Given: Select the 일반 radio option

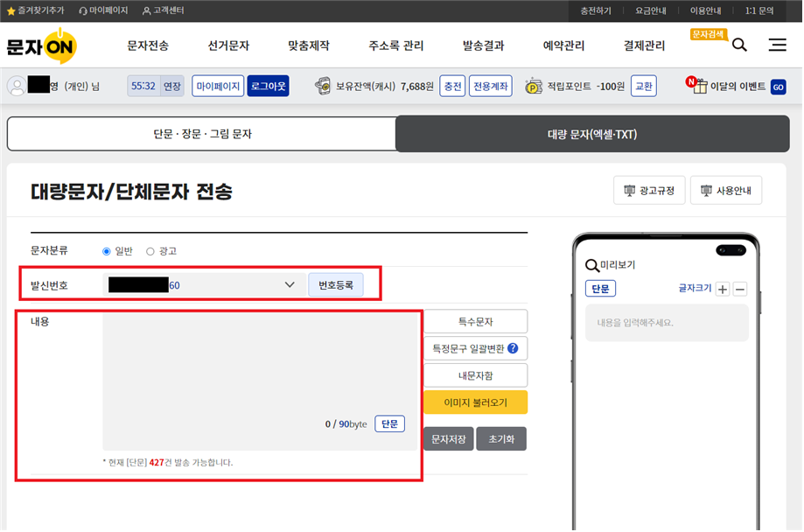Looking at the screenshot, I should pyautogui.click(x=107, y=251).
